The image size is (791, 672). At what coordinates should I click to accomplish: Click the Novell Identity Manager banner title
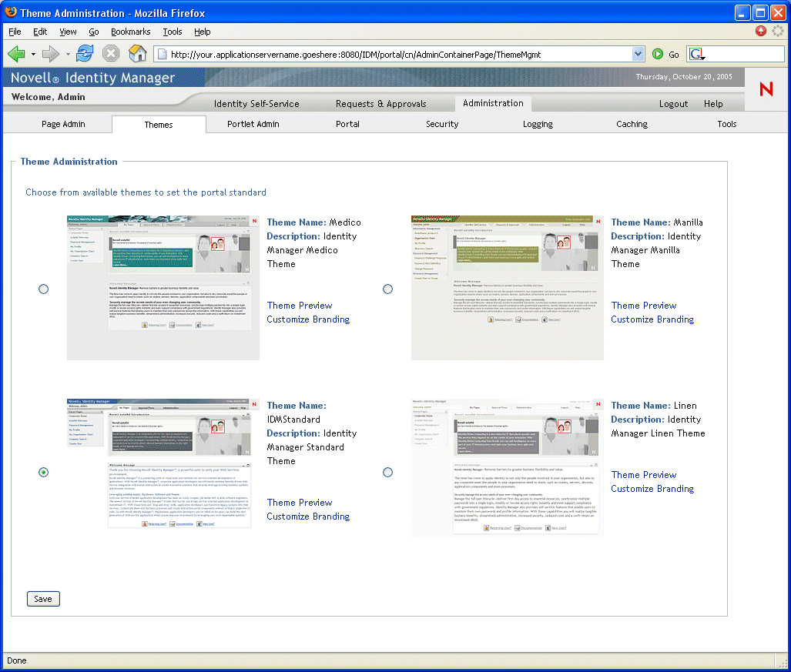93,78
